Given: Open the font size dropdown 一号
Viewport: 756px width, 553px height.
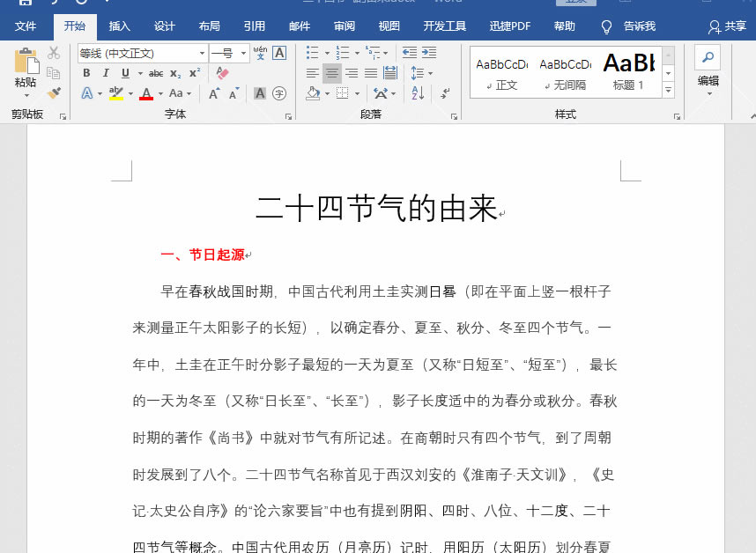Looking at the screenshot, I should click(243, 54).
